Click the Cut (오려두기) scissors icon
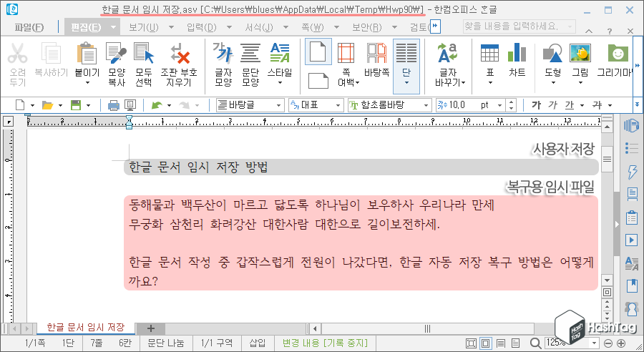Image resolution: width=644 pixels, height=352 pixels. [x=18, y=54]
